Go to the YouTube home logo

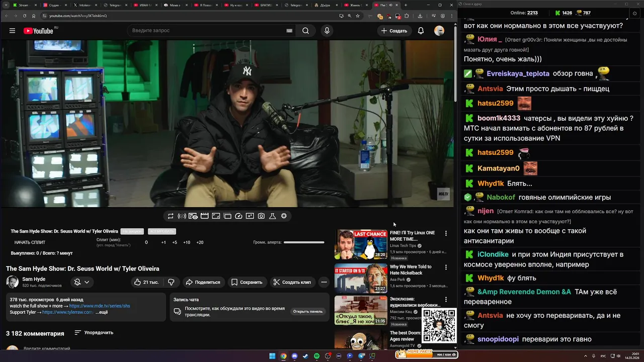(x=38, y=31)
